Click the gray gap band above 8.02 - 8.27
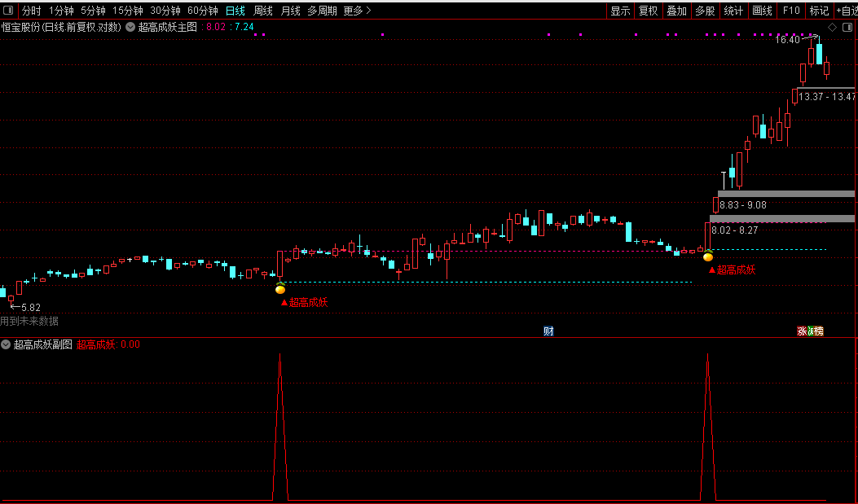This screenshot has width=858, height=504. click(782, 219)
